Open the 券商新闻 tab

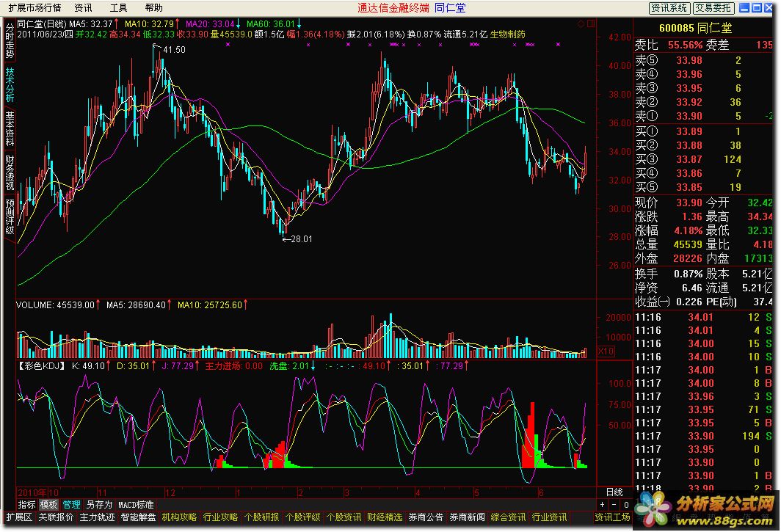click(x=467, y=517)
